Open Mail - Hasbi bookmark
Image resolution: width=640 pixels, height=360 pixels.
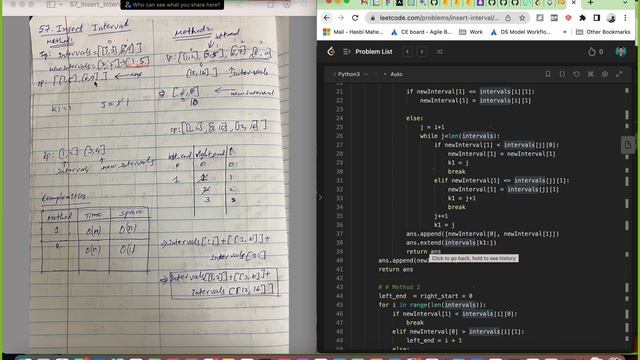tap(353, 32)
